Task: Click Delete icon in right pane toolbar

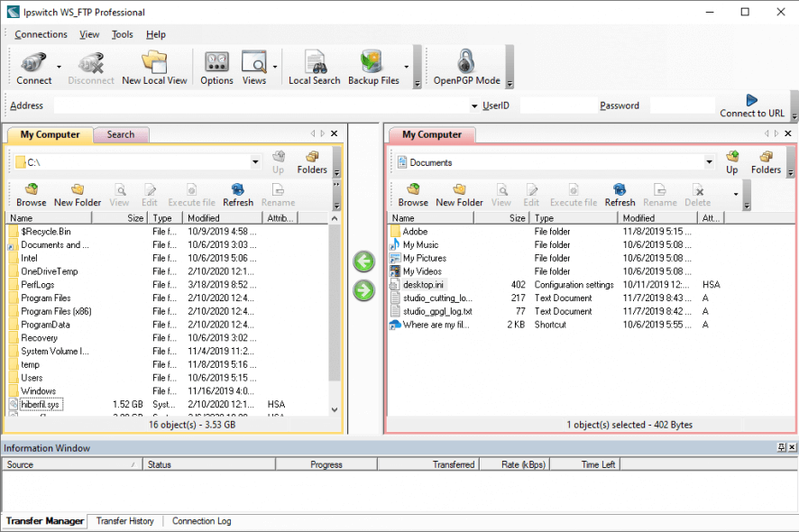Action: tap(698, 195)
